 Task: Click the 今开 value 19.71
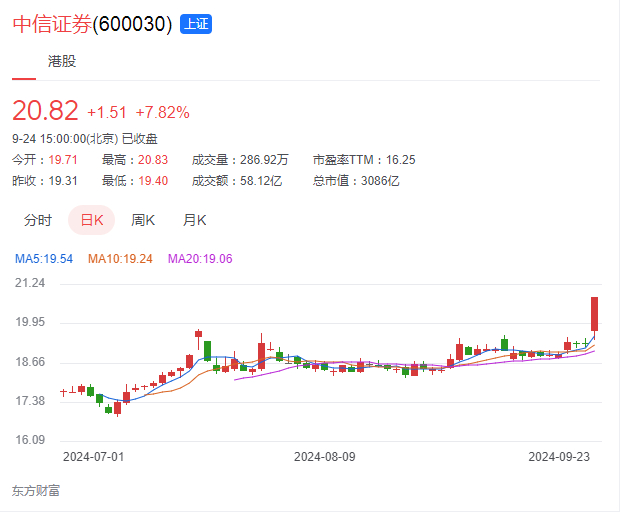[63, 160]
